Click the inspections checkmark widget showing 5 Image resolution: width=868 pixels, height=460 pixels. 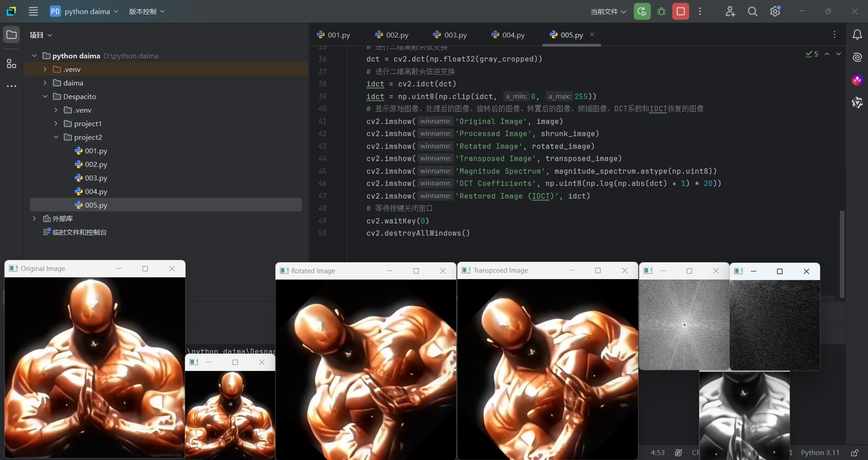811,54
